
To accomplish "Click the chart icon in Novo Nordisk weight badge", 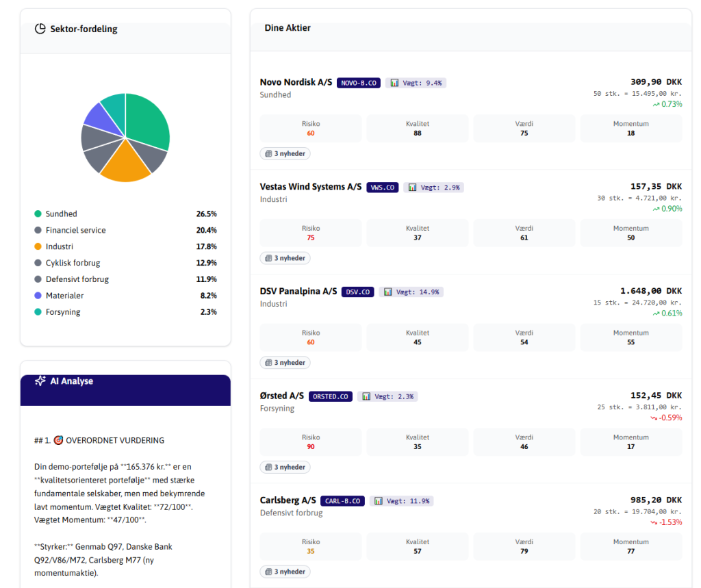I will pos(394,83).
